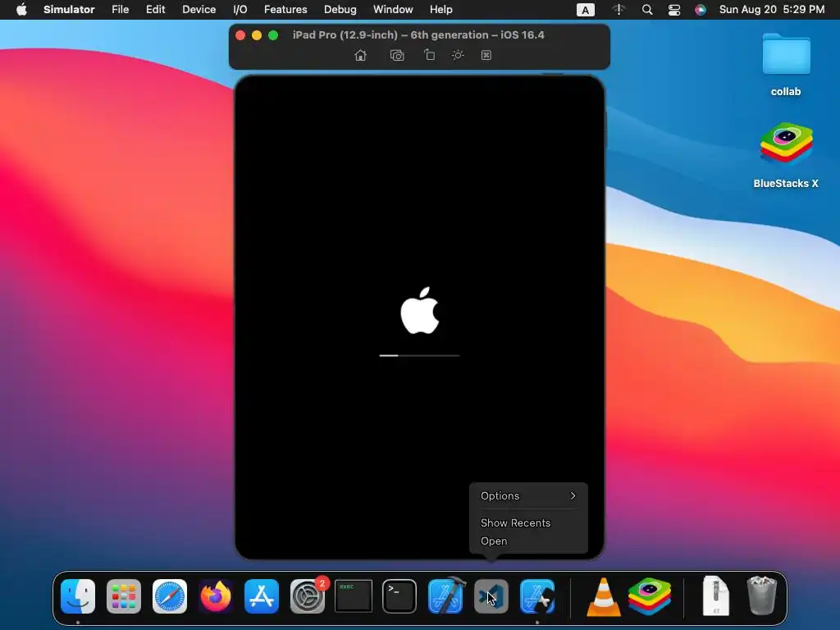Image resolution: width=840 pixels, height=630 pixels.
Task: Open Launchpad from the Dock
Action: [x=124, y=596]
